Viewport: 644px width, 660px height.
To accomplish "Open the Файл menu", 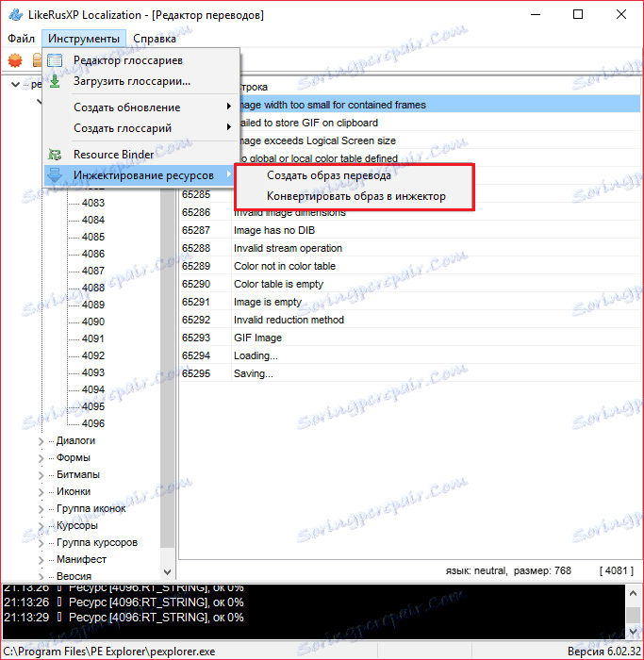I will 21,39.
